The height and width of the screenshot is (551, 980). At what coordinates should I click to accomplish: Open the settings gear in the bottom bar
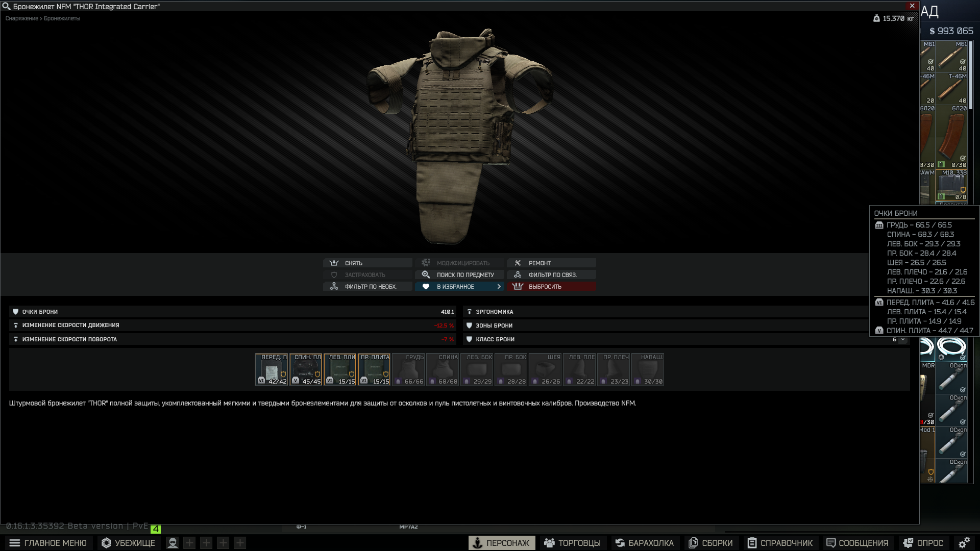pos(964,543)
